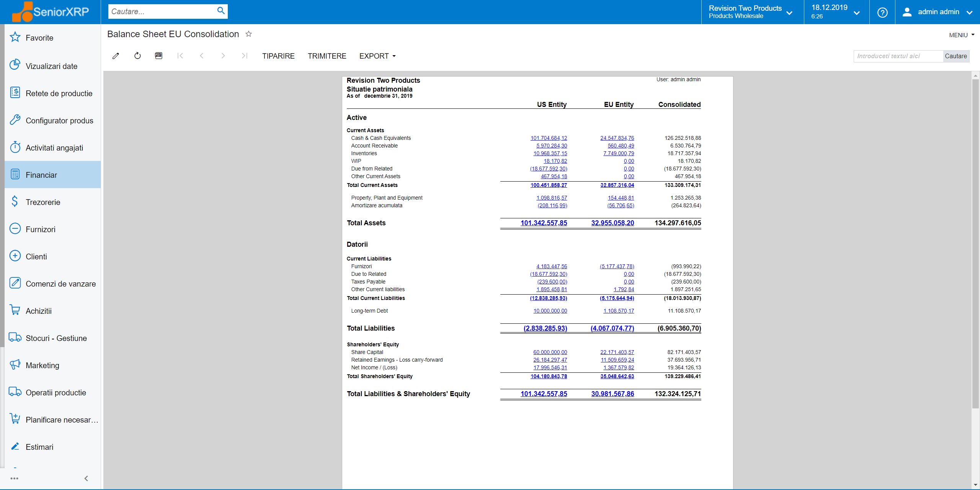Open the MENIU dropdown
Screen dimensions: 980x490
[x=962, y=35]
